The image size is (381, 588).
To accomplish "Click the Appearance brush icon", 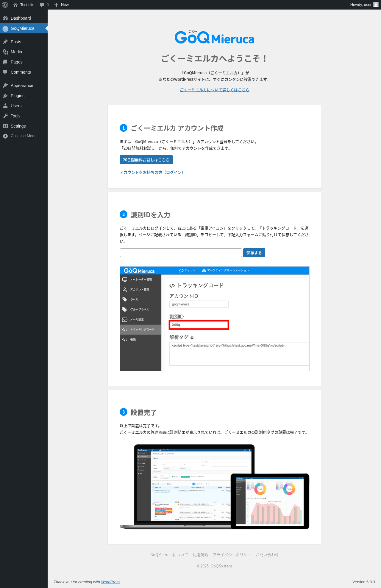I will pos(5,86).
